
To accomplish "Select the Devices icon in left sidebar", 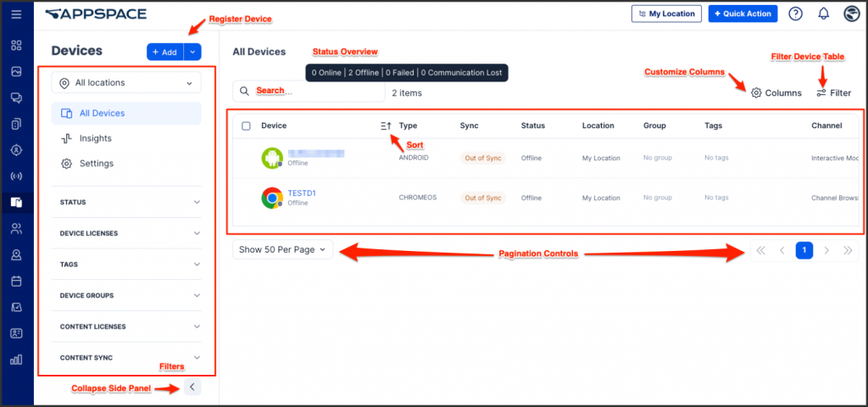I will 16,203.
